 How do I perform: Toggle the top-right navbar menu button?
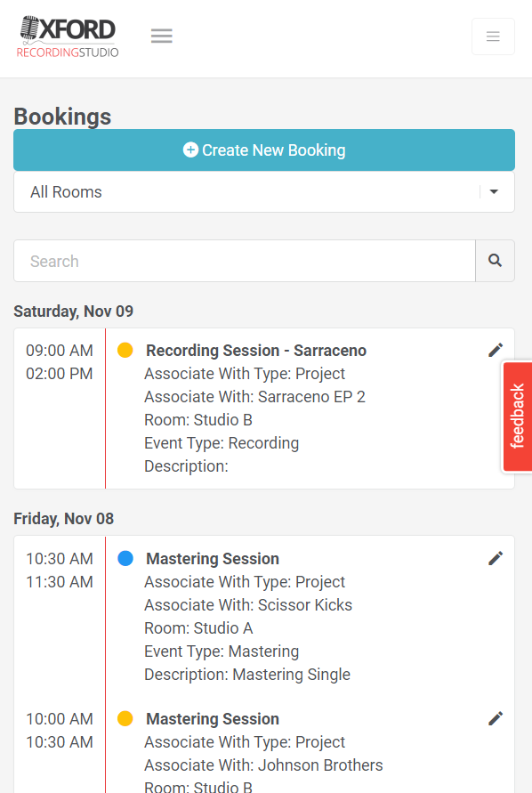(x=493, y=36)
